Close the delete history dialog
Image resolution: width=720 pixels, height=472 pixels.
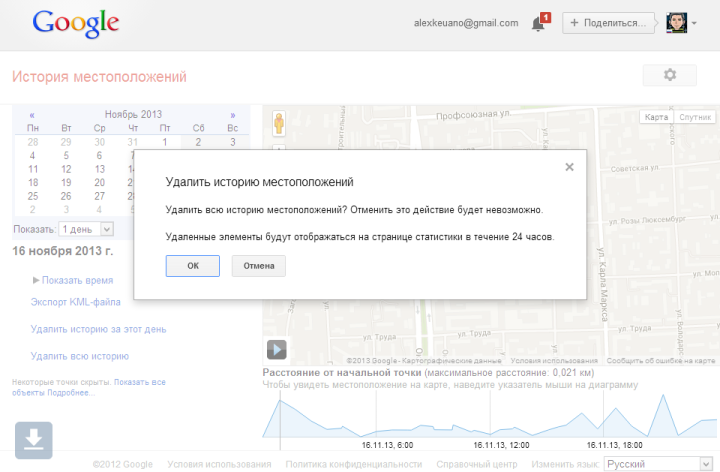click(x=569, y=167)
